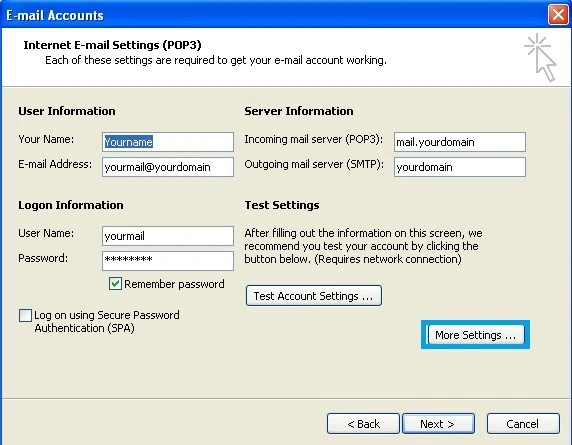The width and height of the screenshot is (572, 445).
Task: Click the E-mail Accounts title bar
Action: coord(274,15)
